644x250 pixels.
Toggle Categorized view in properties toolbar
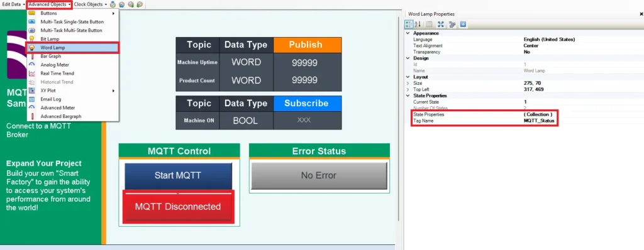[409, 24]
